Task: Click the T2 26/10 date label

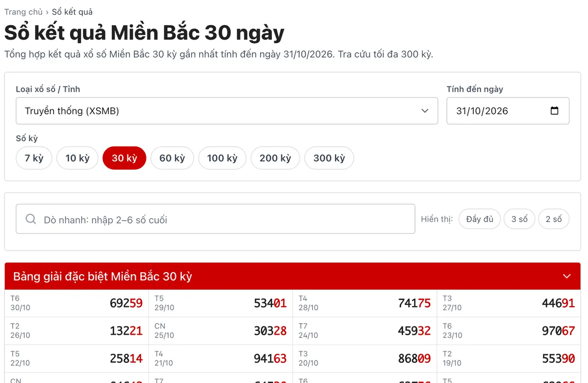Action: (20, 331)
